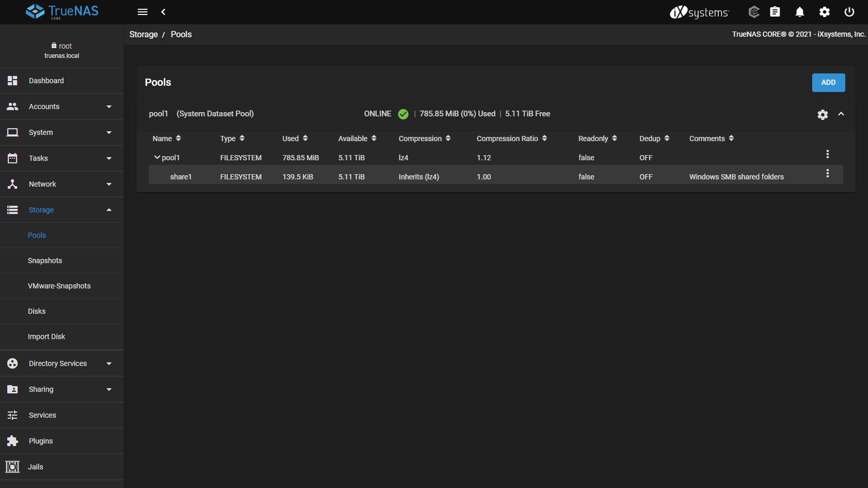Expand the System menu arrow
Viewport: 868px width, 488px height.
tap(109, 132)
